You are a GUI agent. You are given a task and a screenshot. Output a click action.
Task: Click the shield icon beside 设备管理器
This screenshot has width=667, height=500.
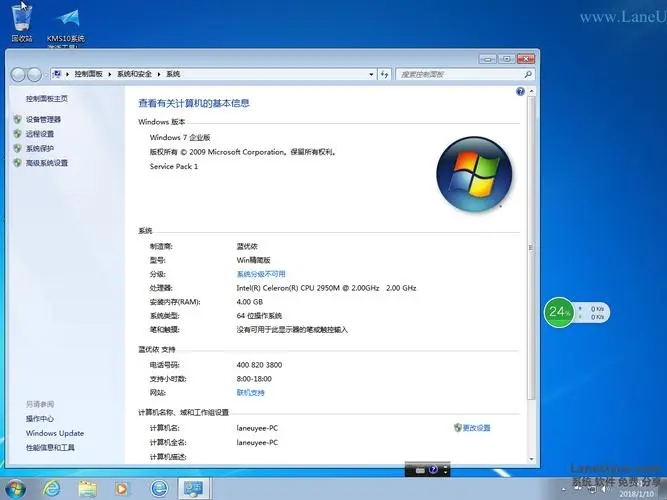coord(17,120)
